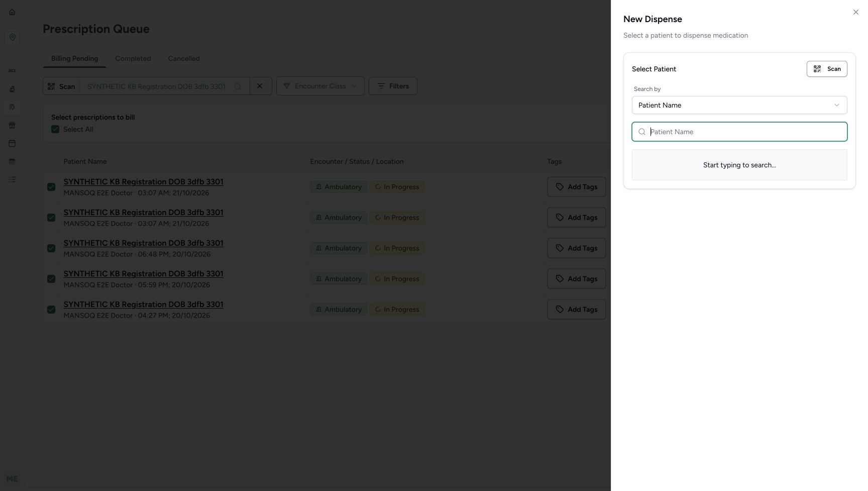Uncheck the 05:59 PM row checkbox
This screenshot has width=868, height=491.
[51, 279]
